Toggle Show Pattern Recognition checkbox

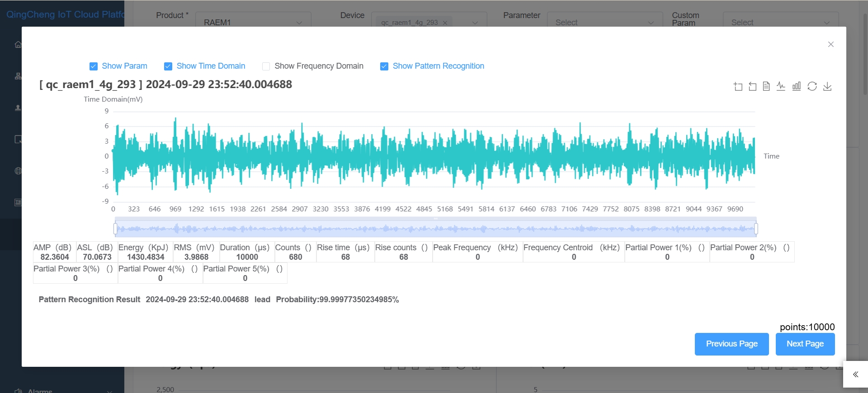click(x=384, y=66)
